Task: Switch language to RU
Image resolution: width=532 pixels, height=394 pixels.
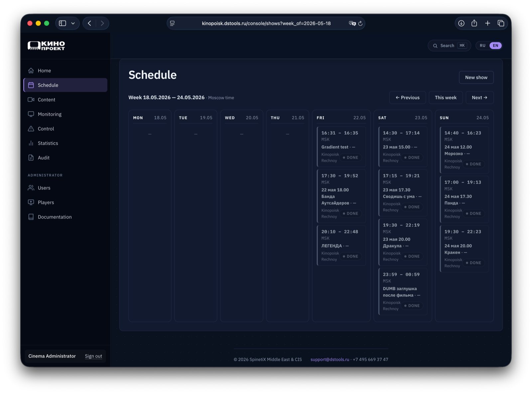Action: click(x=482, y=46)
